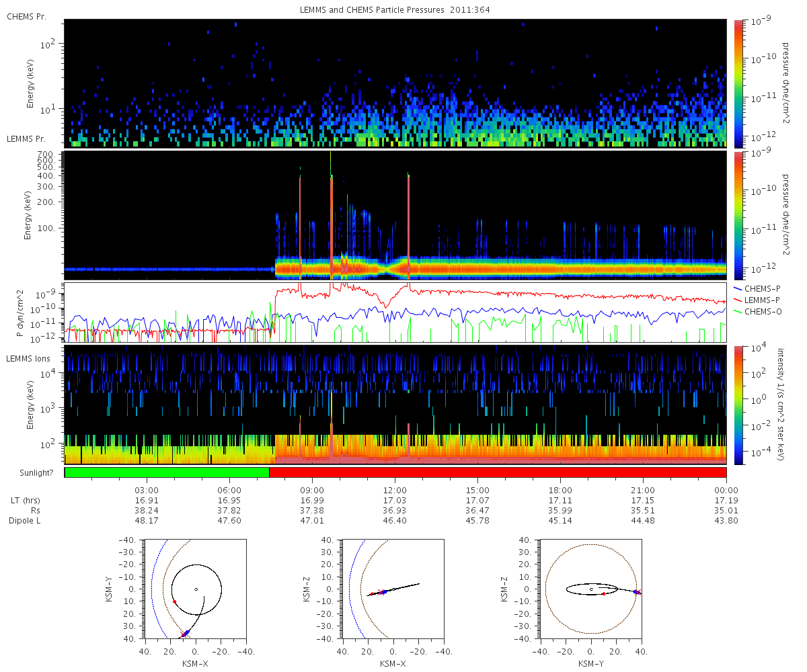Click the green sunlight bar segment
This screenshot has height=672, width=807.
coord(167,472)
